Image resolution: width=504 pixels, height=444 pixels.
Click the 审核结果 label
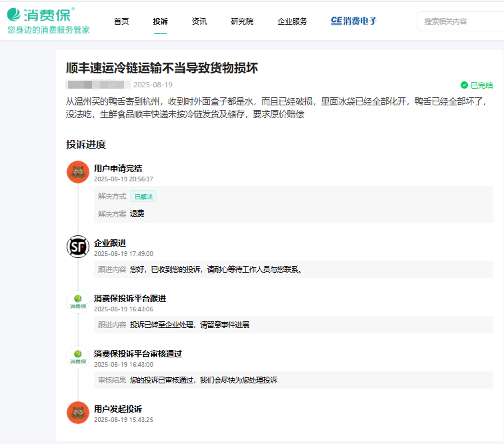coord(112,380)
